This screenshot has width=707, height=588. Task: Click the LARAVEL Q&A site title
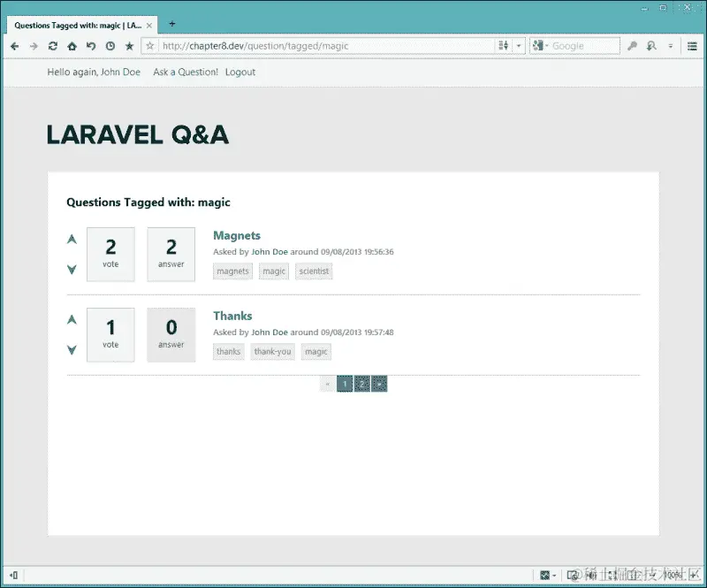[x=138, y=135]
